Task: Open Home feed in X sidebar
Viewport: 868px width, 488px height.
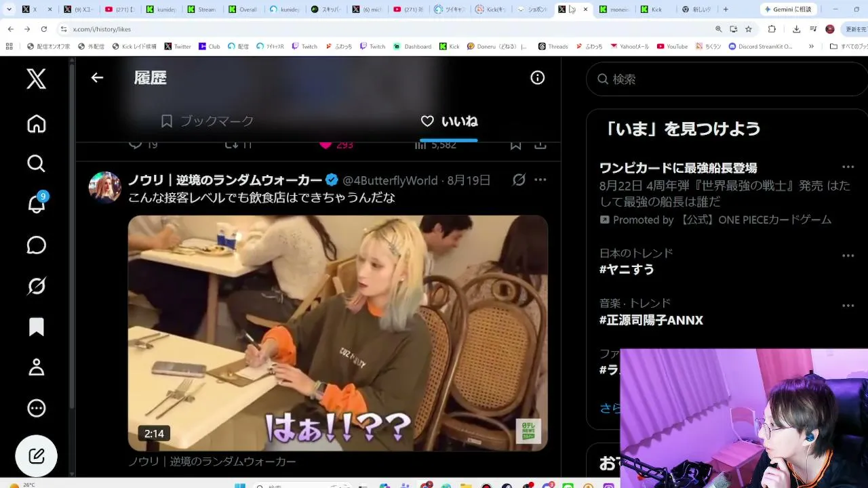Action: [37, 124]
